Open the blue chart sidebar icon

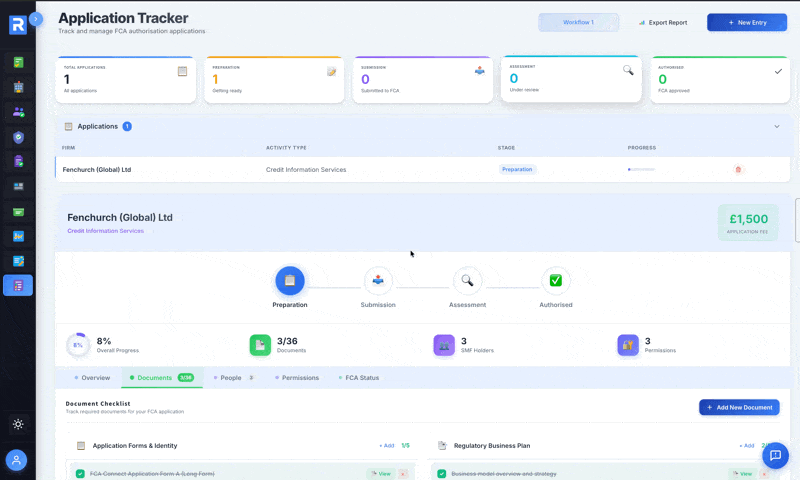point(18,236)
